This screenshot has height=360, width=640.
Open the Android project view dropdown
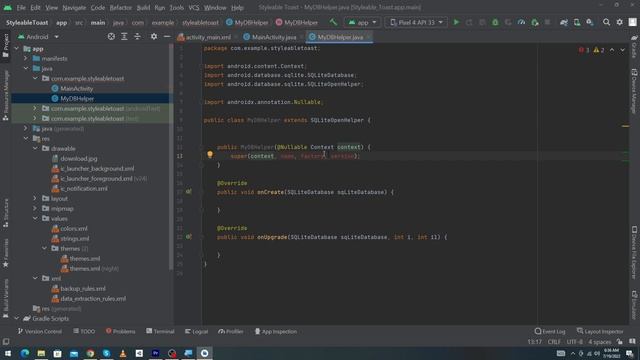[38, 37]
